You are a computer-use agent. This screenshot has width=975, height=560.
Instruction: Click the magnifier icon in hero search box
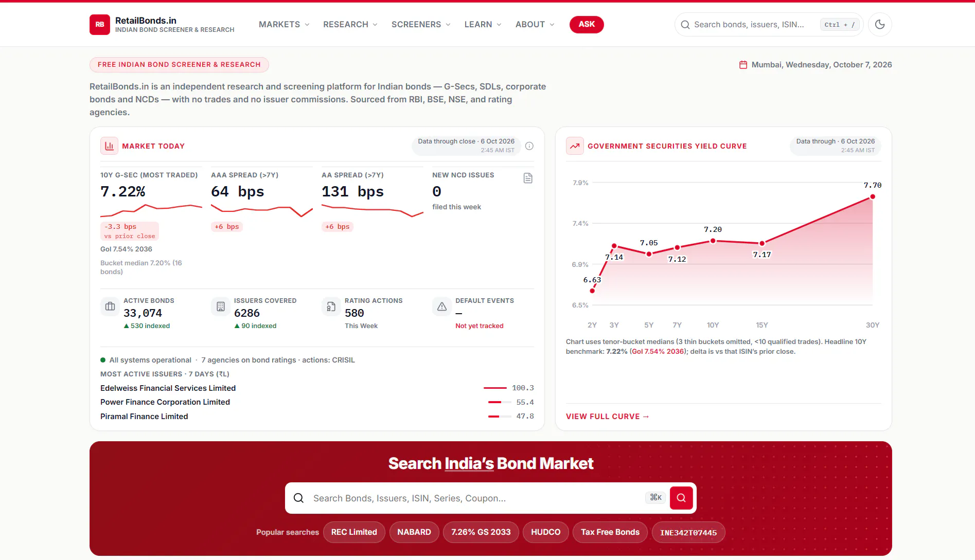tap(298, 498)
